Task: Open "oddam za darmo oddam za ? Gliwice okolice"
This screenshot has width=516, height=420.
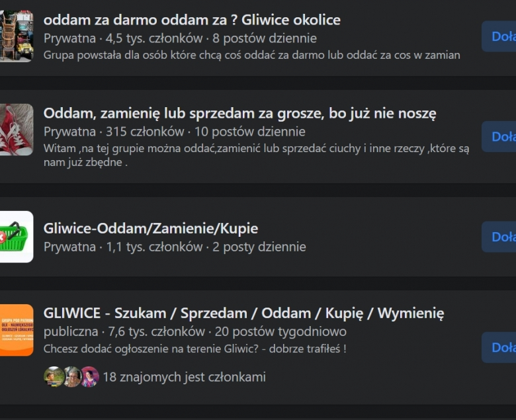Action: 192,20
